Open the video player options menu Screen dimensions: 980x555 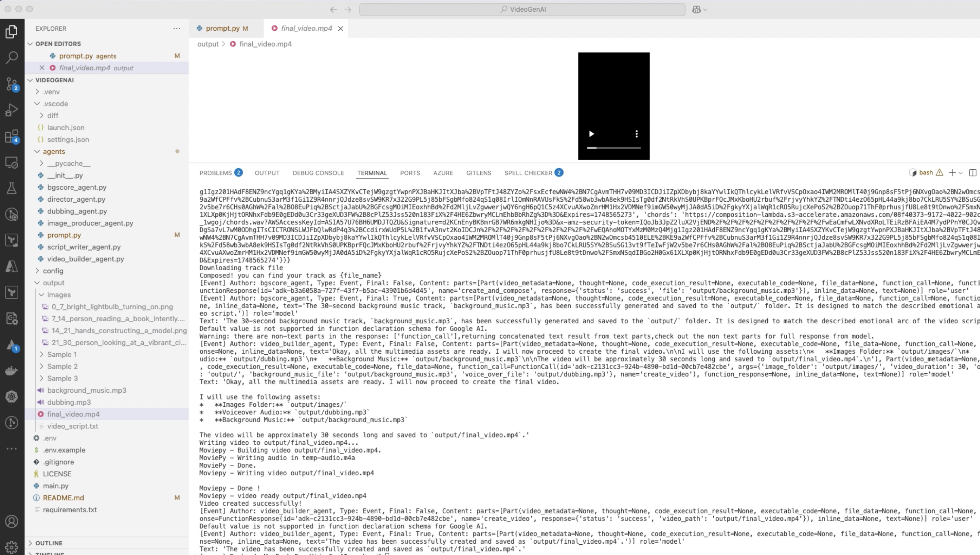click(x=636, y=134)
